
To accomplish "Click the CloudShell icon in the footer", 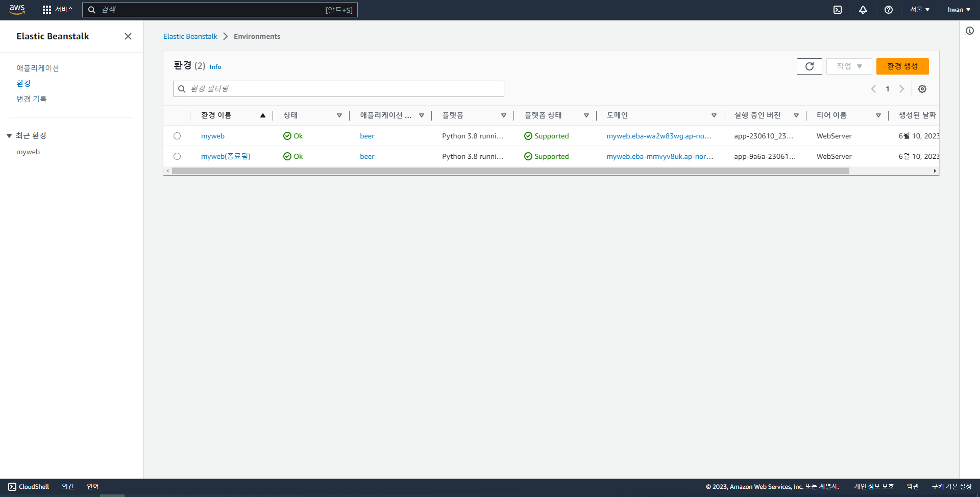I will point(12,487).
